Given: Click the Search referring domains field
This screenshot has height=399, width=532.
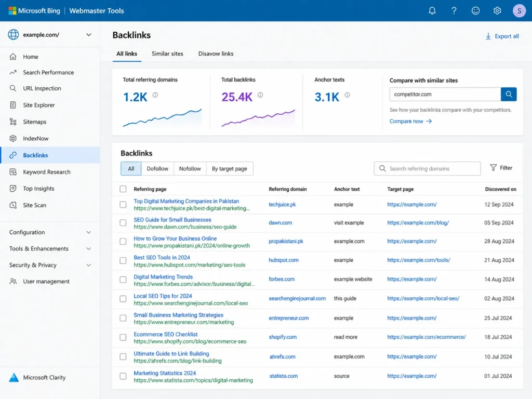Looking at the screenshot, I should 427,169.
